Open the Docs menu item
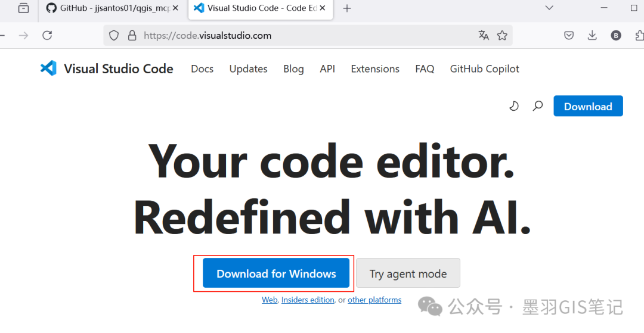644x333 pixels. [x=202, y=69]
